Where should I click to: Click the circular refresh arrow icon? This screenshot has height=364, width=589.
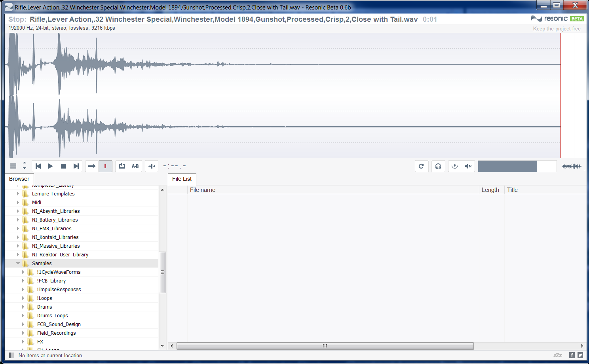(x=421, y=166)
